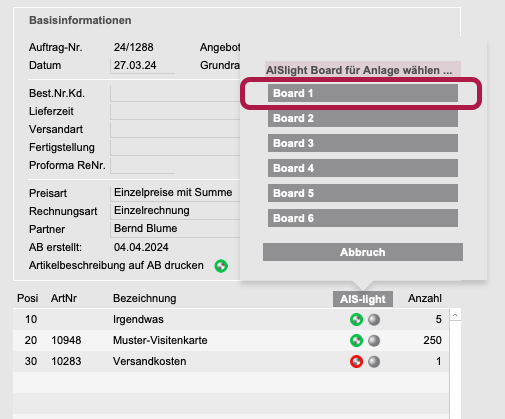Click gray sphere icon in Versandkosten row
The height and width of the screenshot is (419, 505).
pos(374,362)
